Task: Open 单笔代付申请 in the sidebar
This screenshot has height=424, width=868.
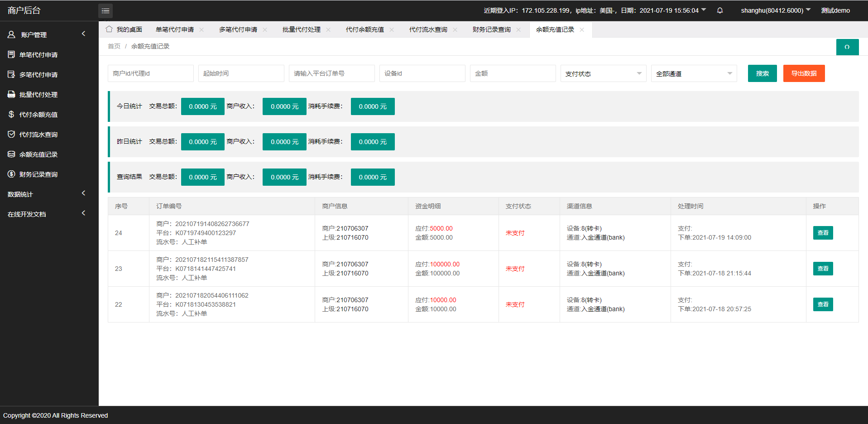Action: pos(38,55)
